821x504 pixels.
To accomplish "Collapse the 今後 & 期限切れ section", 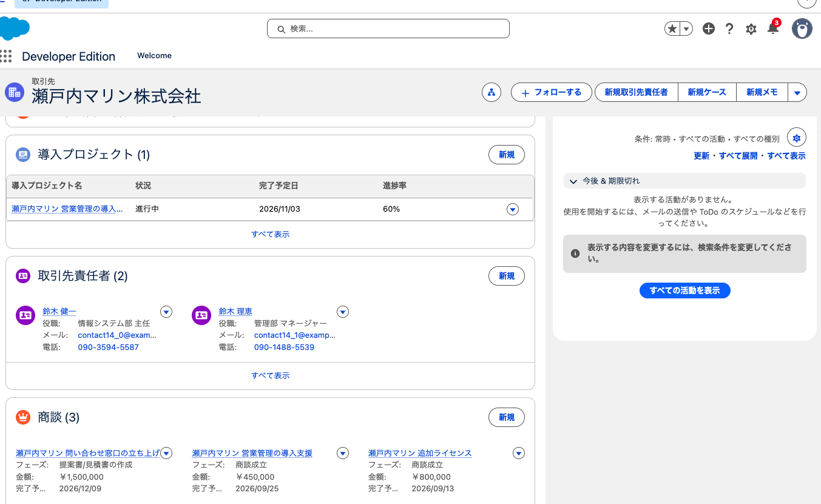I will tap(684, 181).
